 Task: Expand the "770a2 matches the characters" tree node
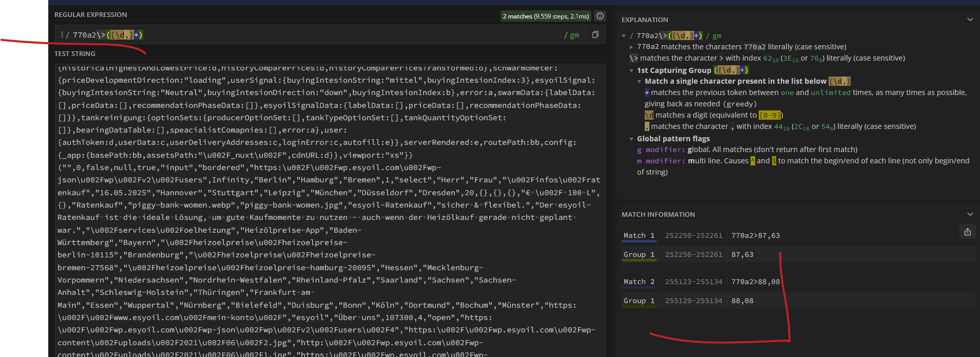pos(631,47)
